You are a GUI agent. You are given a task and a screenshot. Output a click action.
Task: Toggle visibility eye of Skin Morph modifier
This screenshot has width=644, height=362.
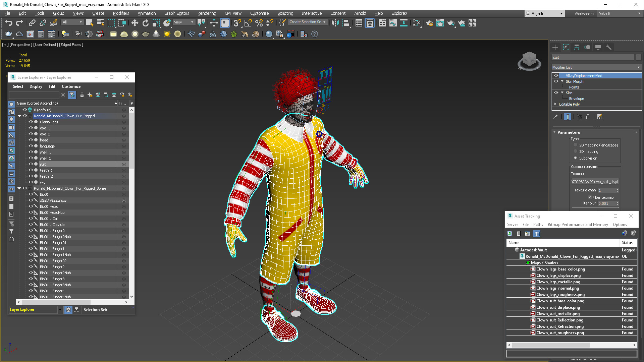(x=556, y=81)
